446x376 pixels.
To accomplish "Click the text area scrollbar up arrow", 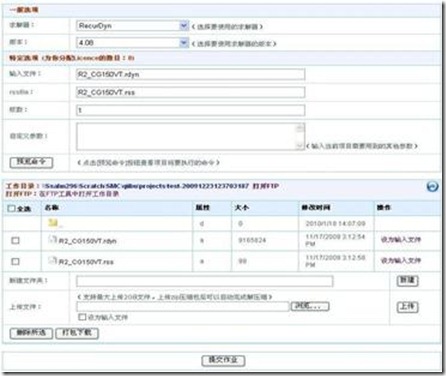I will (x=300, y=127).
